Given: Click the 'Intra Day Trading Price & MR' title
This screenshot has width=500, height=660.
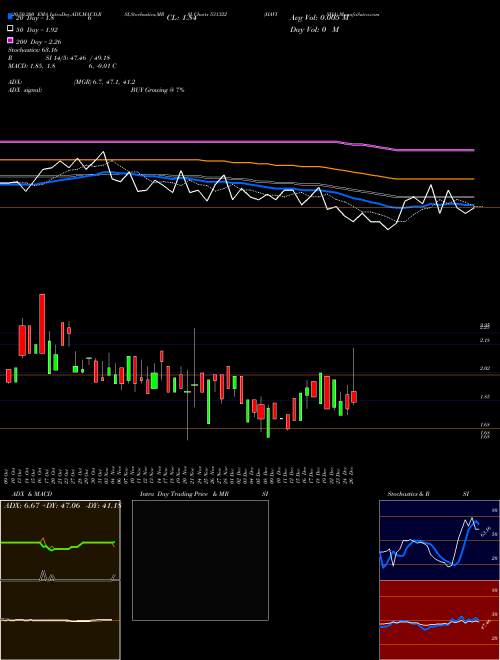Looking at the screenshot, I should click(x=184, y=494).
